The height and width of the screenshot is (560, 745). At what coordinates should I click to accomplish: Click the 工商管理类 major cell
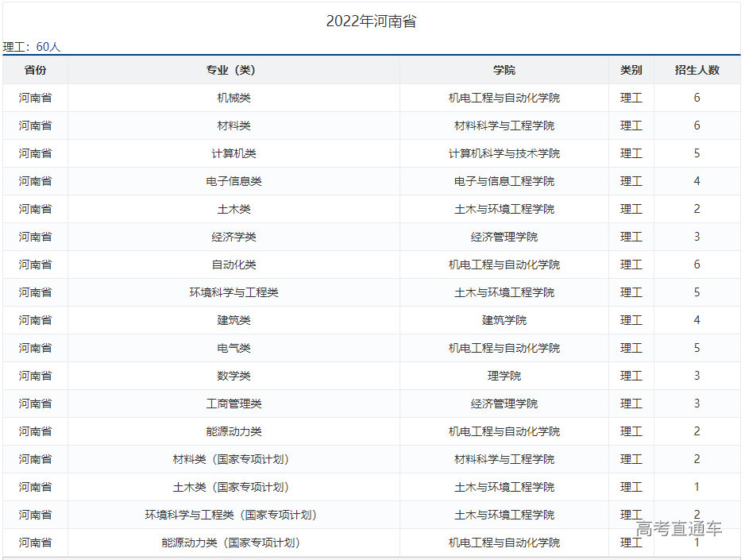click(234, 404)
